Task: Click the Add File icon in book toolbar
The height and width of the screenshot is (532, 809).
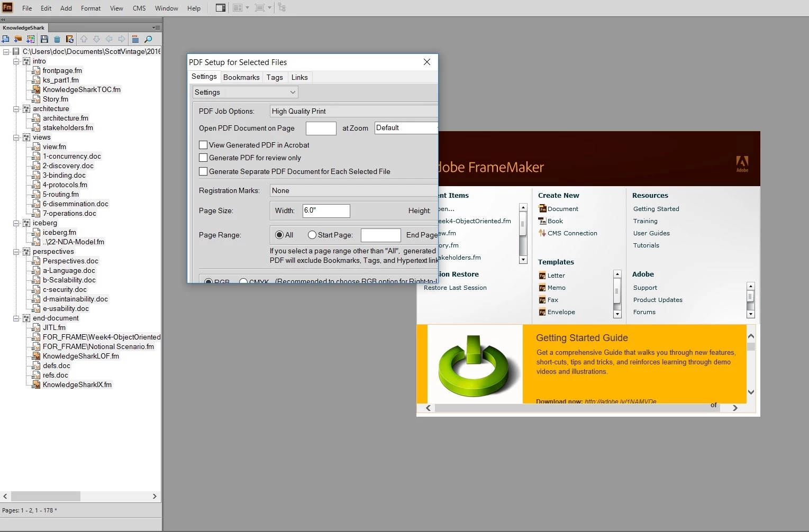Action: (6, 39)
